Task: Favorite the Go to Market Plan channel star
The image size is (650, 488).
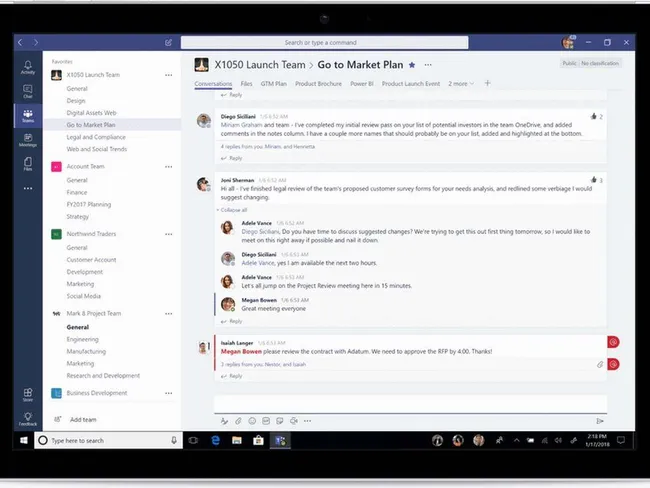Action: (411, 64)
